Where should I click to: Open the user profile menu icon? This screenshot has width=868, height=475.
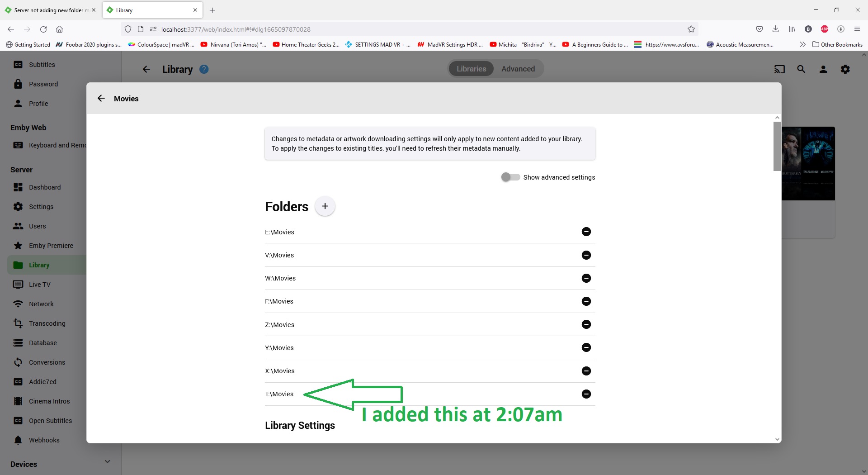[x=823, y=69]
